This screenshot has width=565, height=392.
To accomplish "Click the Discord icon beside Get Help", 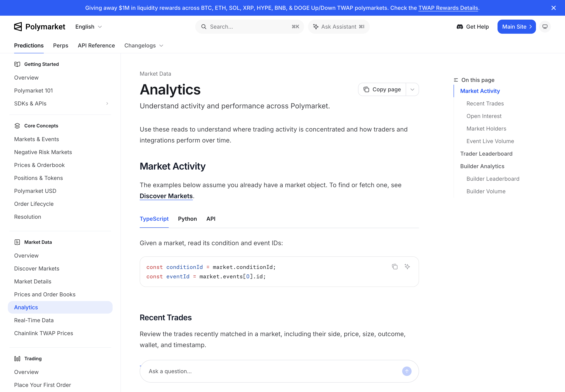I will [459, 26].
